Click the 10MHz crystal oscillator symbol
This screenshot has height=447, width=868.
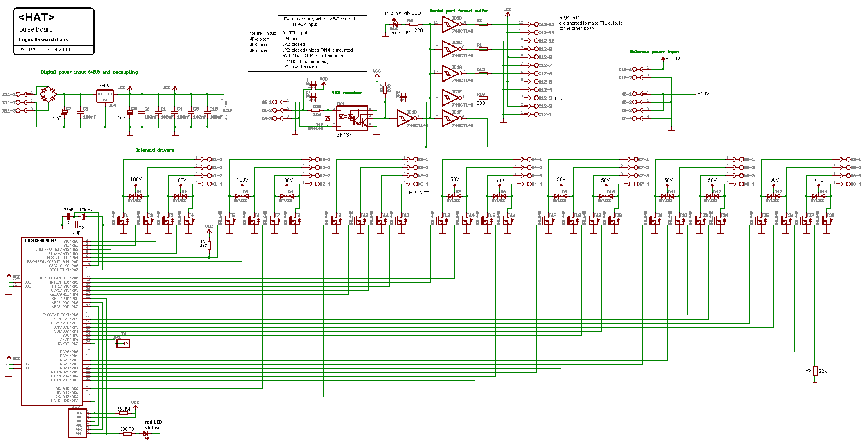pos(82,216)
